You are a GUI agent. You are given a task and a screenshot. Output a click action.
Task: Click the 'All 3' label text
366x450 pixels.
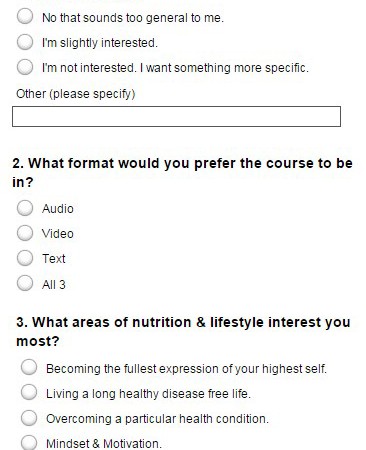pos(54,285)
